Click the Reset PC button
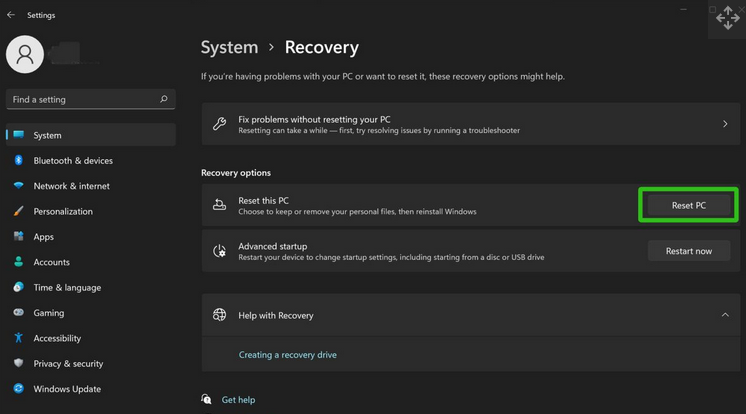 (x=688, y=205)
